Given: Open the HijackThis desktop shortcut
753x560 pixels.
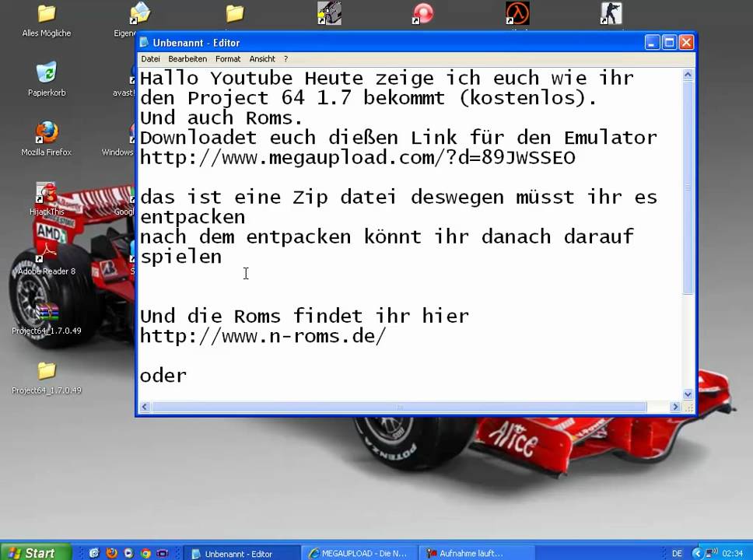Looking at the screenshot, I should tap(47, 198).
